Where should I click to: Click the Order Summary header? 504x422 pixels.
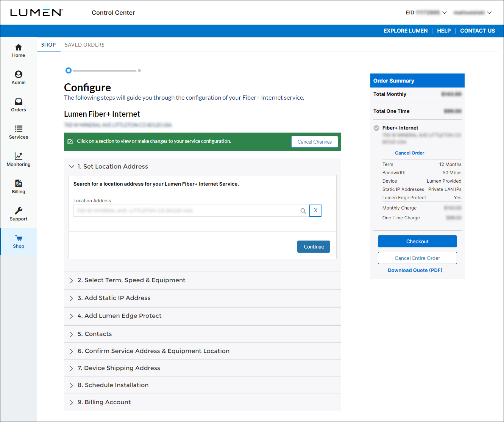pos(417,81)
